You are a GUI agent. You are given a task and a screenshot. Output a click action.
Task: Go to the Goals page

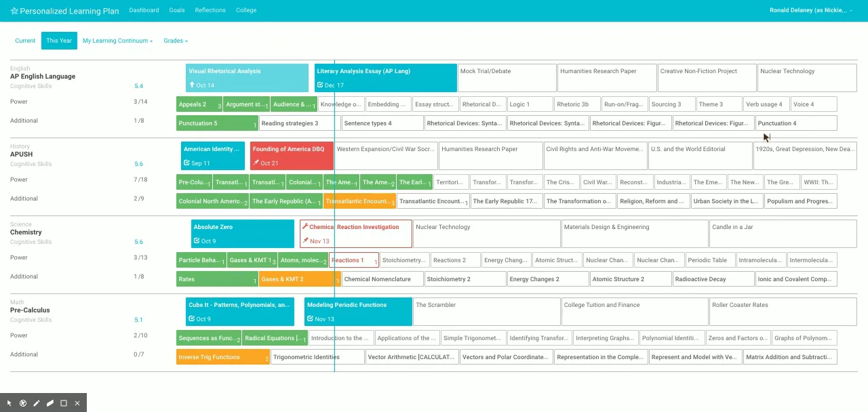(177, 10)
